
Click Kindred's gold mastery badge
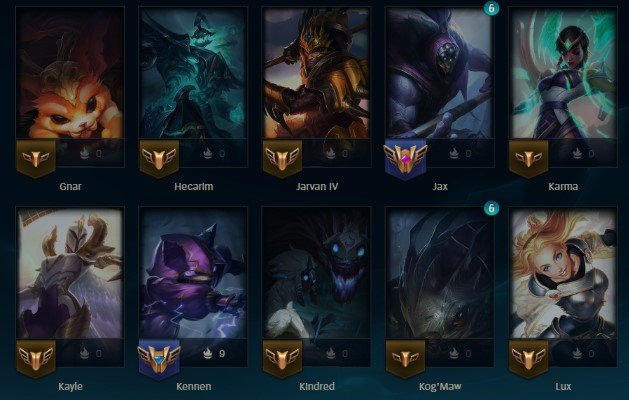tap(282, 359)
